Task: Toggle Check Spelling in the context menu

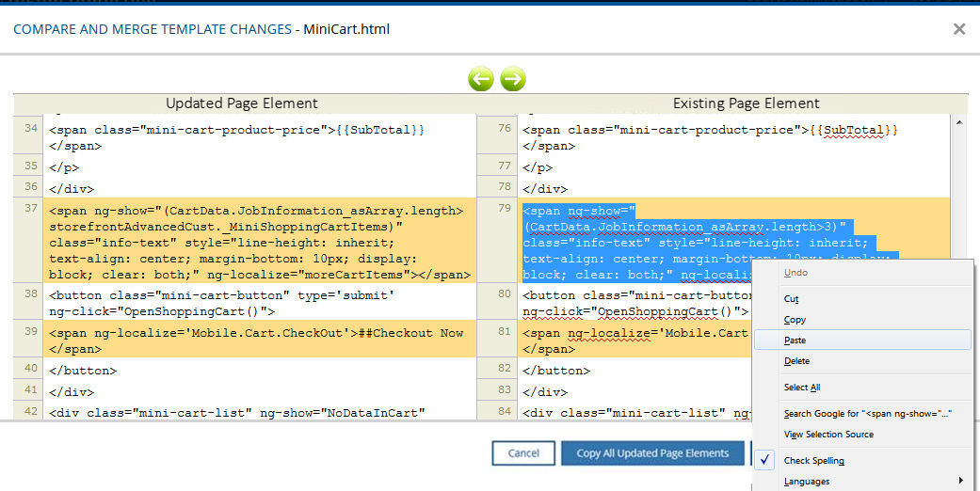Action: [x=814, y=461]
